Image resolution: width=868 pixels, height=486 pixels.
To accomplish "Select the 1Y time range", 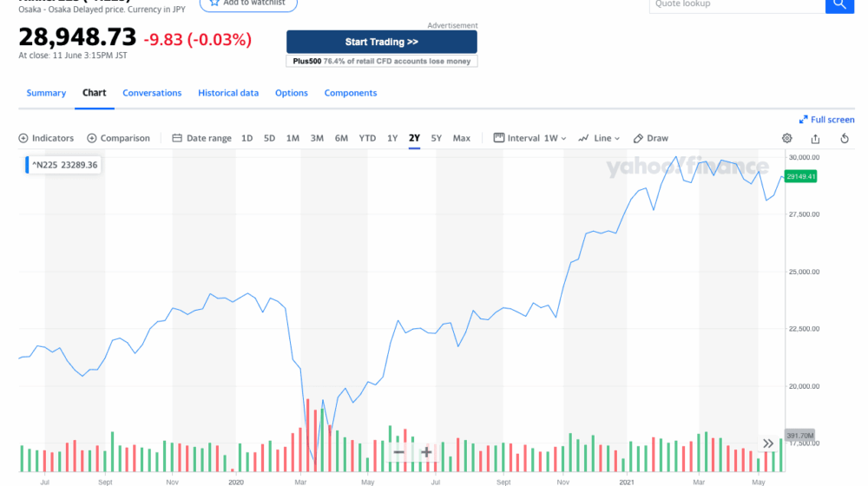I will [x=392, y=138].
